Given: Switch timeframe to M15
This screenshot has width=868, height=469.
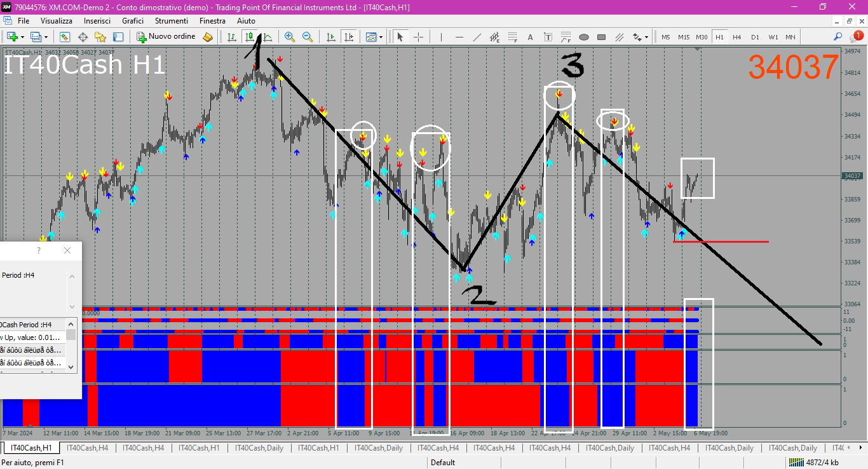Looking at the screenshot, I should 684,37.
